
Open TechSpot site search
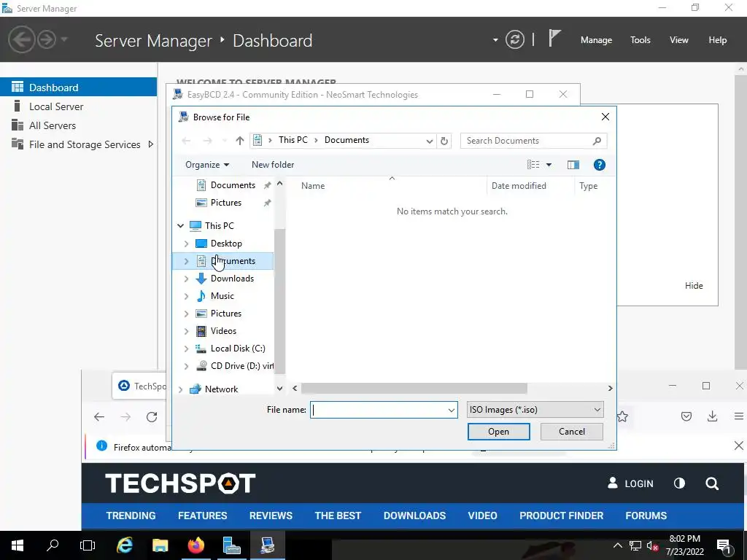(x=712, y=484)
